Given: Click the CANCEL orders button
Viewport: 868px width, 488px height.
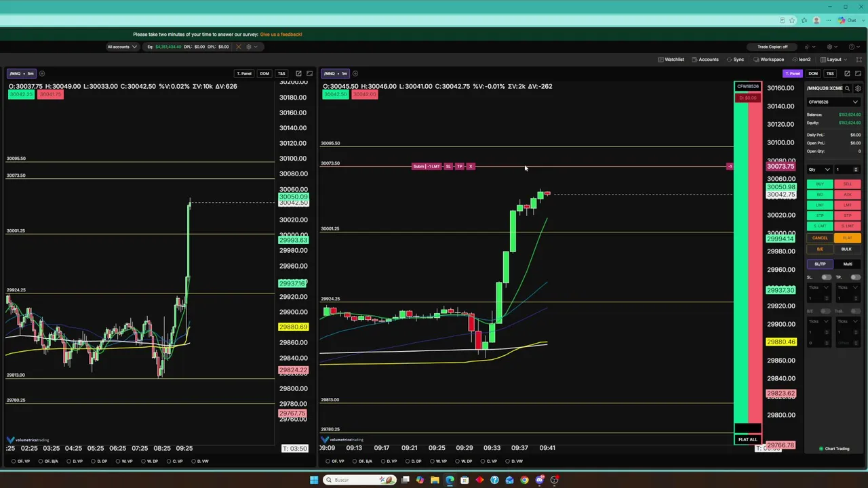Looking at the screenshot, I should coord(820,238).
